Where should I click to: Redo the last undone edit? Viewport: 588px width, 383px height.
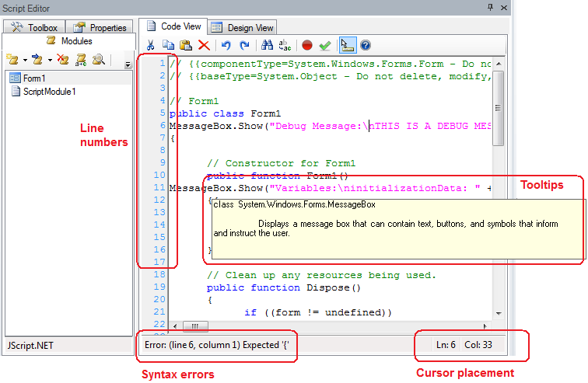pyautogui.click(x=244, y=46)
